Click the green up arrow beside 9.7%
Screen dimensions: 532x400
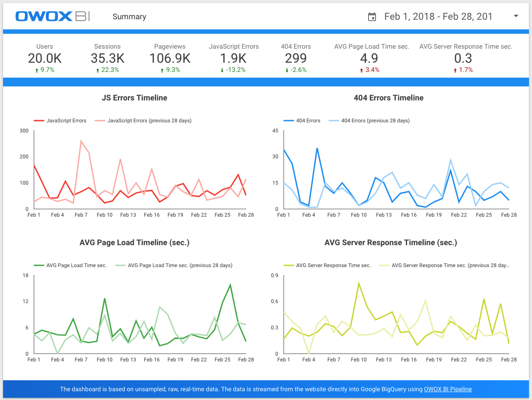[x=36, y=70]
